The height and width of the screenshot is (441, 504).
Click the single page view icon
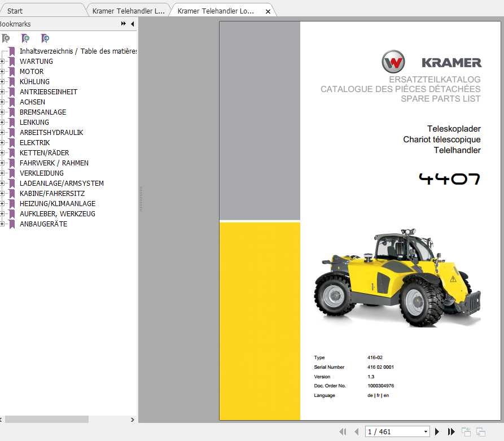click(x=466, y=431)
